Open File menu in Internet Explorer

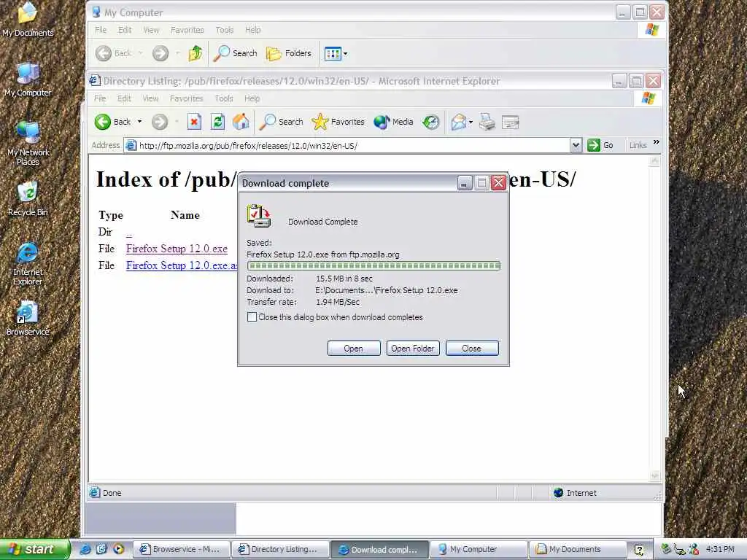(100, 98)
